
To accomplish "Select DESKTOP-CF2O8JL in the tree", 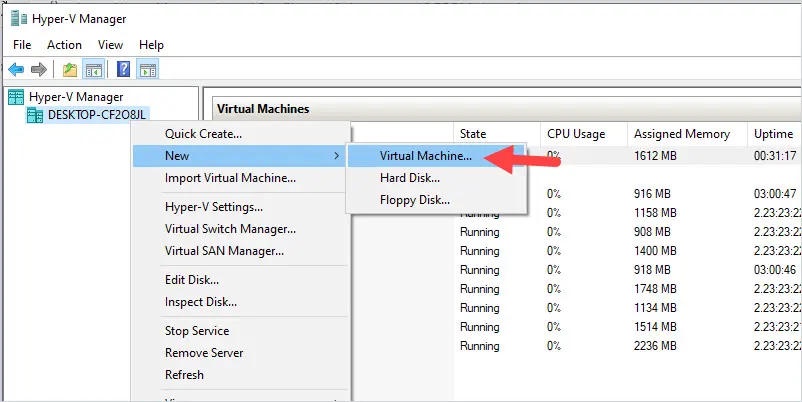I will (97, 115).
